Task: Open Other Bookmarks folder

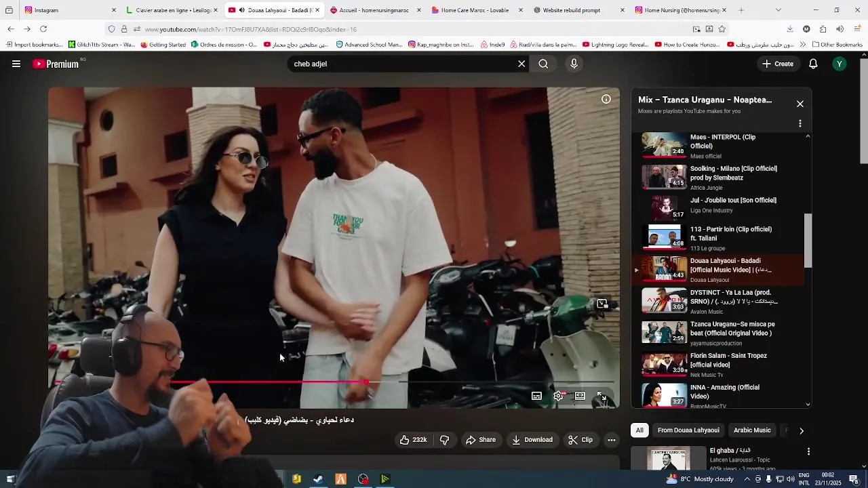Action: [x=837, y=45]
